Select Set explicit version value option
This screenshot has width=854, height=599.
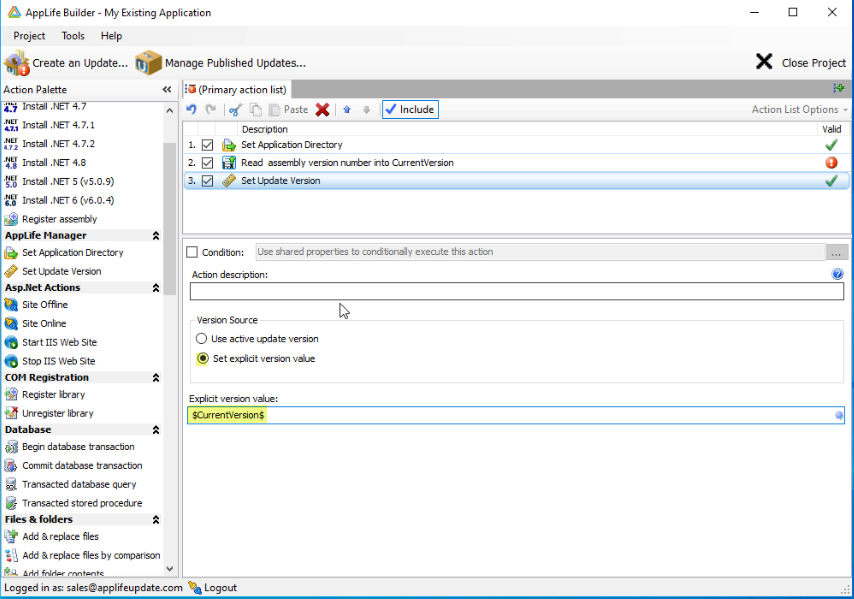tap(203, 358)
